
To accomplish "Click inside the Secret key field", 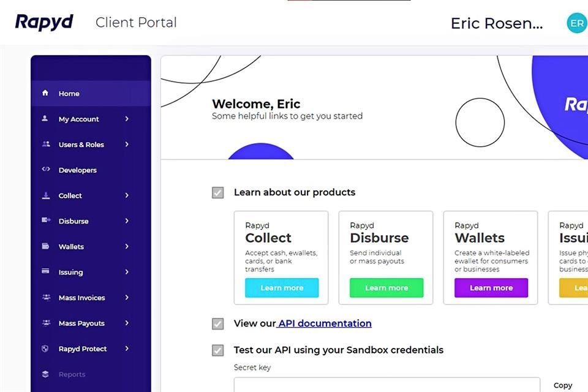I will pos(386,385).
